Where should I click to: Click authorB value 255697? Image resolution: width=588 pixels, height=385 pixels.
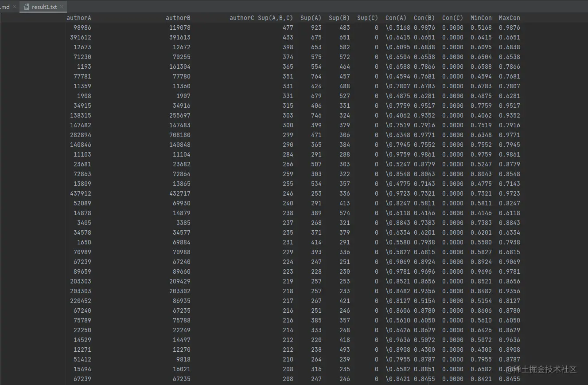tap(180, 115)
